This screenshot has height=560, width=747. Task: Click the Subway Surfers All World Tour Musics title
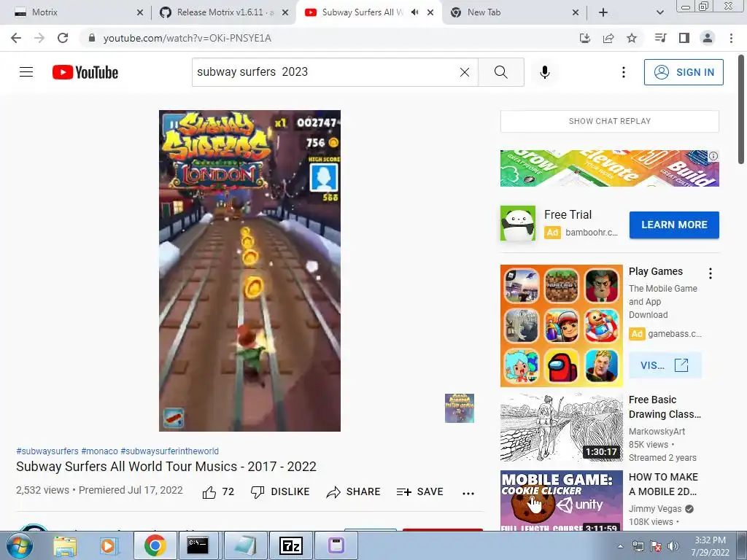166,466
